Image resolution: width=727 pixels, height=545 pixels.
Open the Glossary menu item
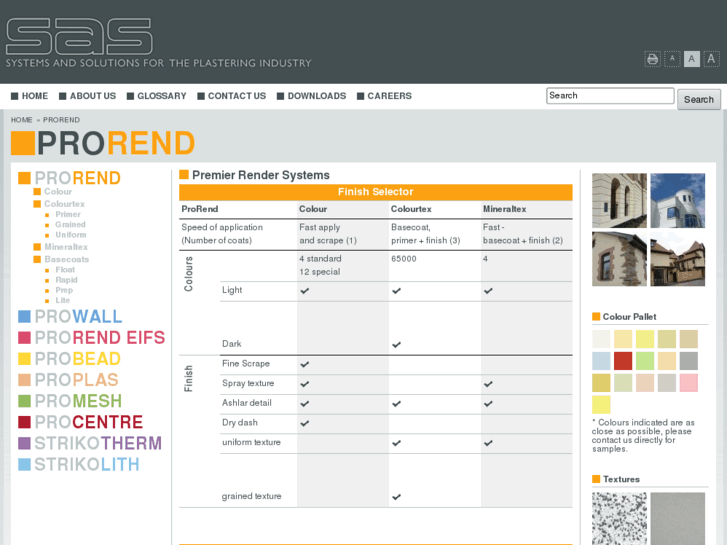(x=157, y=96)
